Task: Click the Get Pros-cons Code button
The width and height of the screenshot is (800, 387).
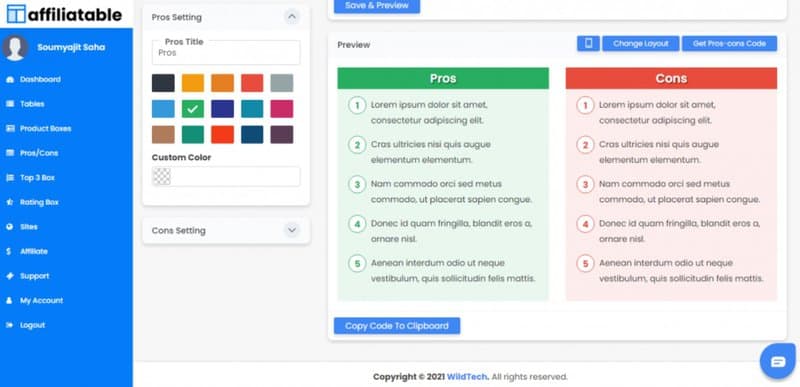Action: tap(730, 44)
